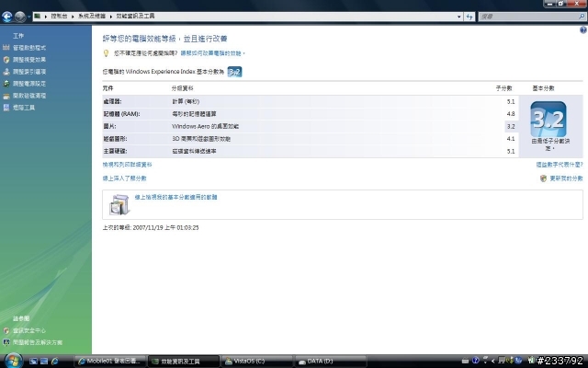Click the large 3.2 base score badge

548,119
